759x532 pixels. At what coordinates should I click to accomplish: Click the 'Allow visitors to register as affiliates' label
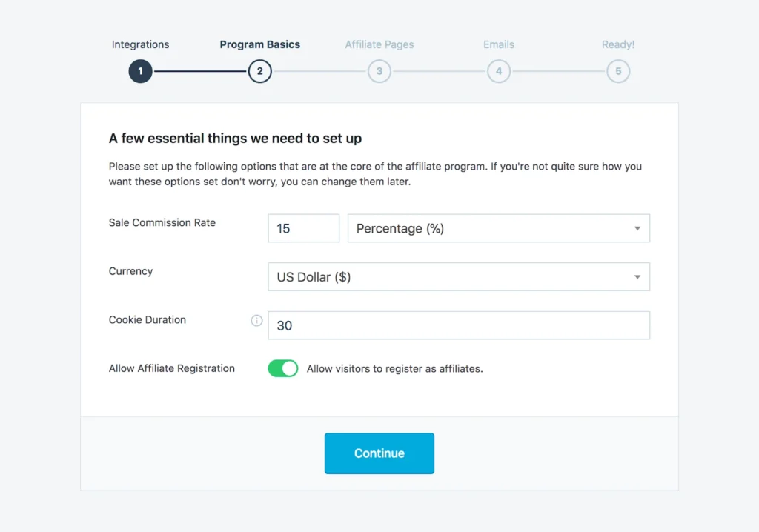pyautogui.click(x=394, y=368)
